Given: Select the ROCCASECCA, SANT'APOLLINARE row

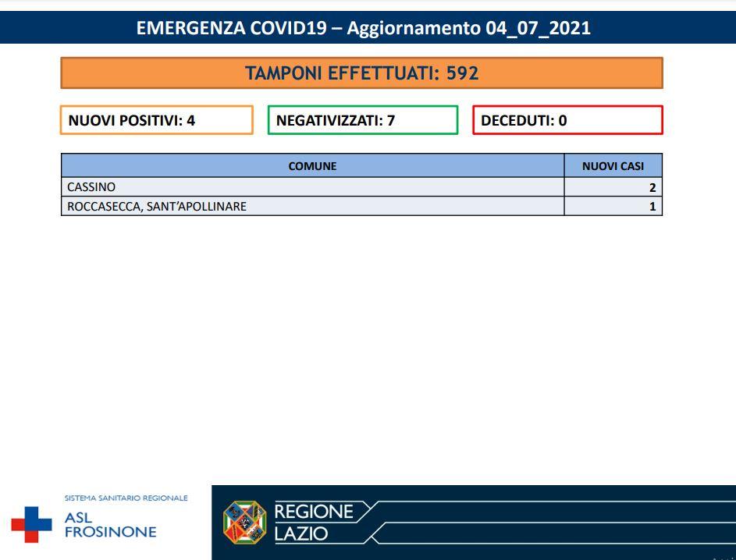Looking at the screenshot, I should point(312,207).
